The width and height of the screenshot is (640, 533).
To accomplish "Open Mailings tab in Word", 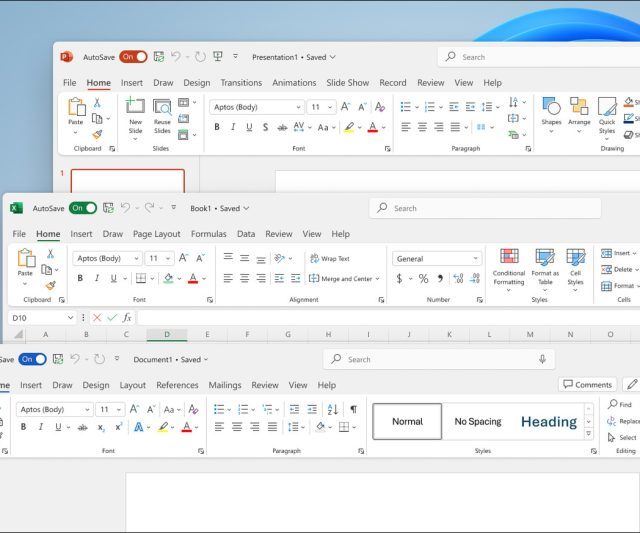I will click(x=225, y=385).
